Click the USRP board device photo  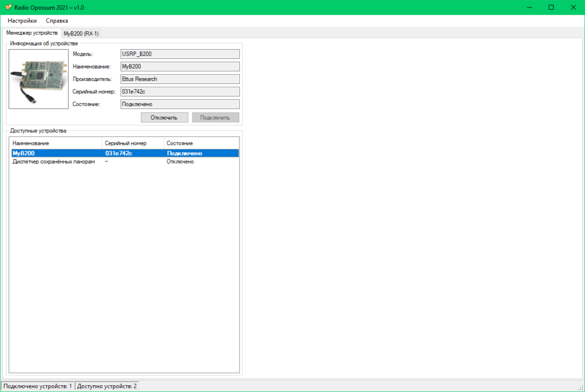pos(38,79)
